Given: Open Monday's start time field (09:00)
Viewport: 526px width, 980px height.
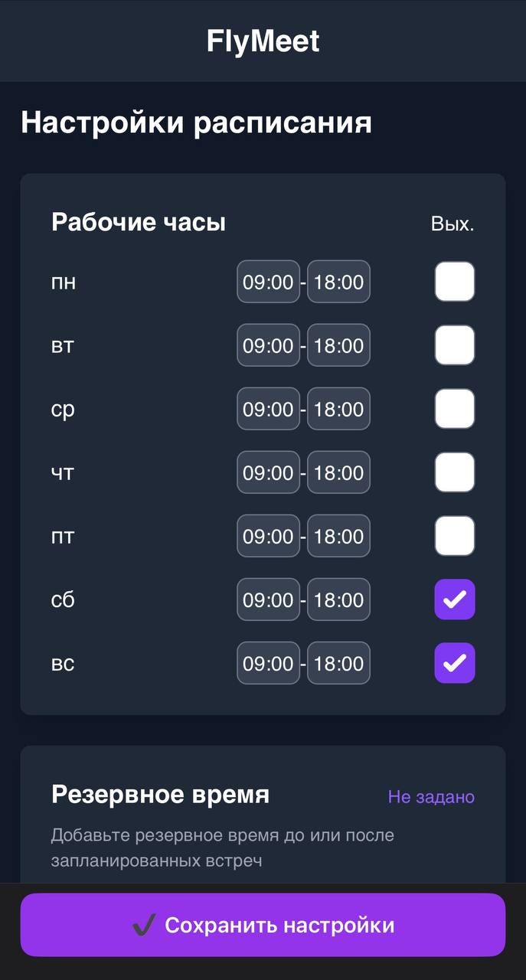Looking at the screenshot, I should click(x=268, y=281).
